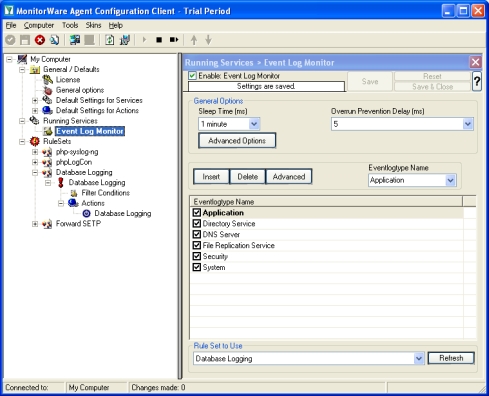Select the Actions node in tree

93,203
